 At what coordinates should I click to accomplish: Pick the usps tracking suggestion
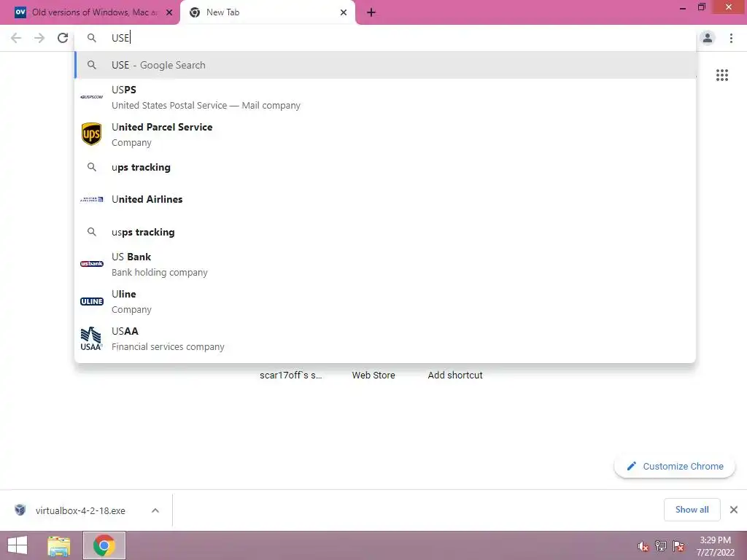tap(385, 232)
